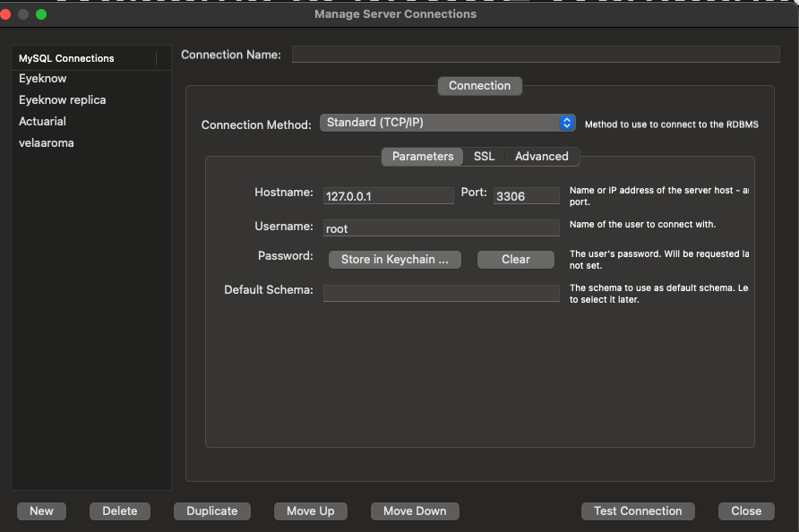
Task: Open the Connection Method dropdown
Action: [x=447, y=123]
